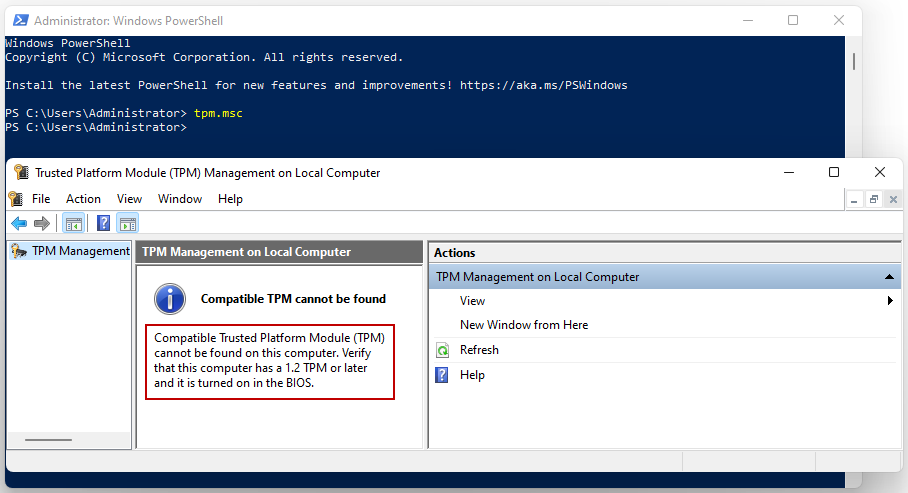Toggle Show/Hide Action Pane toolbar icon
The height and width of the screenshot is (493, 908).
click(x=128, y=223)
